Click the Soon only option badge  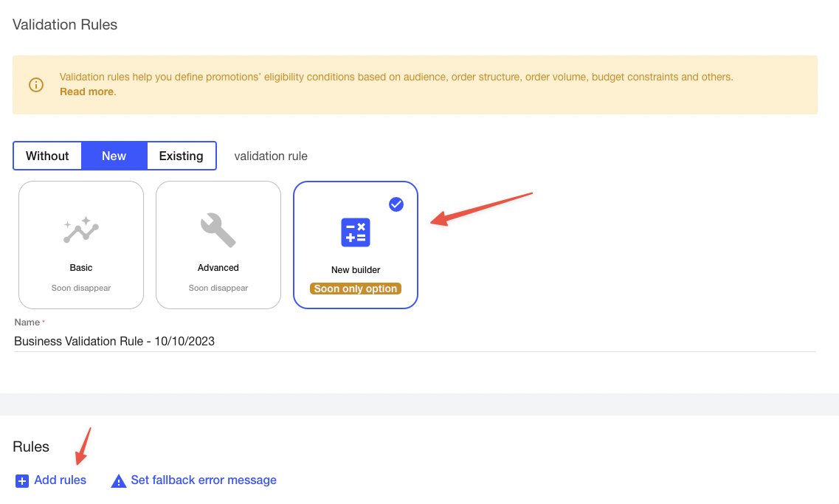click(355, 289)
